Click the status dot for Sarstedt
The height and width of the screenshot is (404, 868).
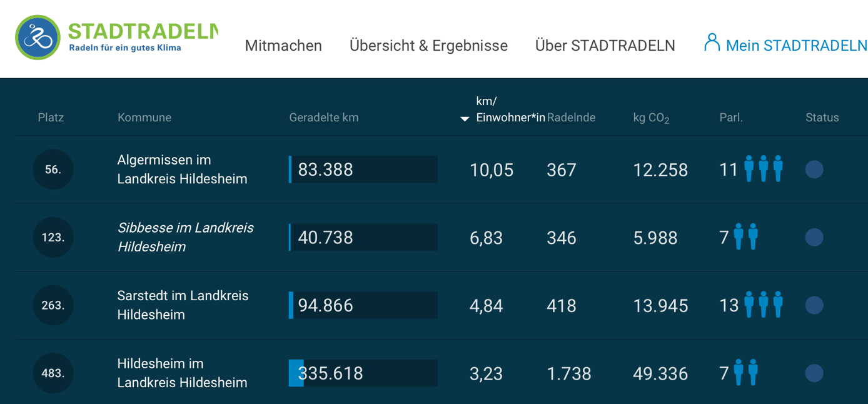[x=814, y=305]
